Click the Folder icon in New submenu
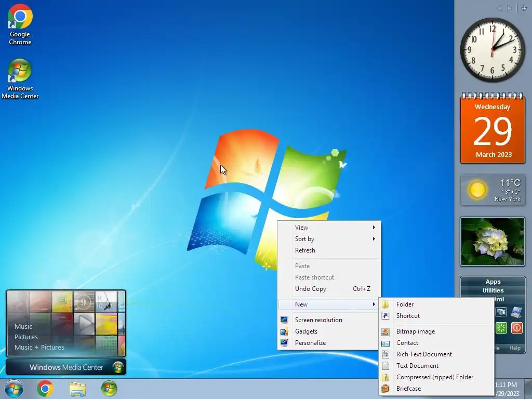This screenshot has height=399, width=532. (x=385, y=304)
